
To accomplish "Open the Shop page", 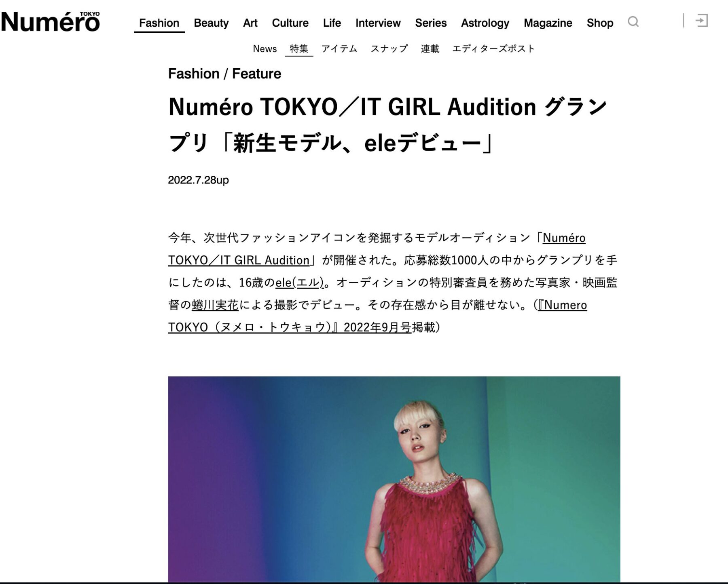I will (x=600, y=23).
